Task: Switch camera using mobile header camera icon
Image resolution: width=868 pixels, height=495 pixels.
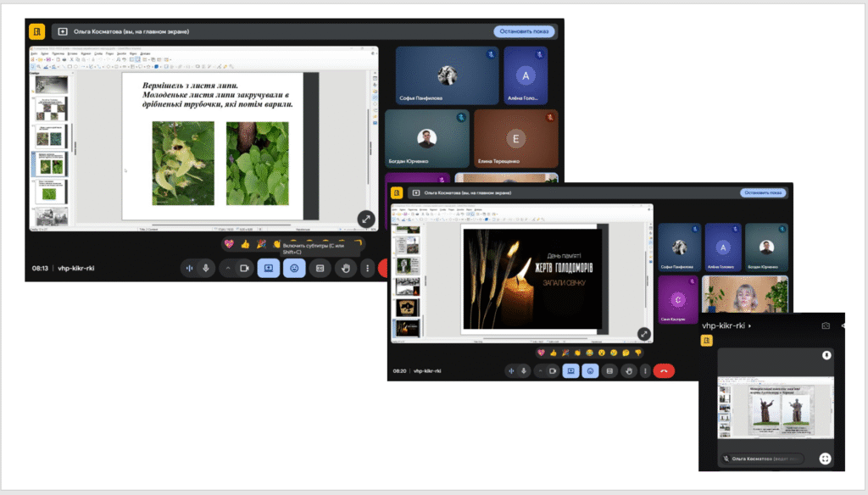Action: click(x=826, y=325)
